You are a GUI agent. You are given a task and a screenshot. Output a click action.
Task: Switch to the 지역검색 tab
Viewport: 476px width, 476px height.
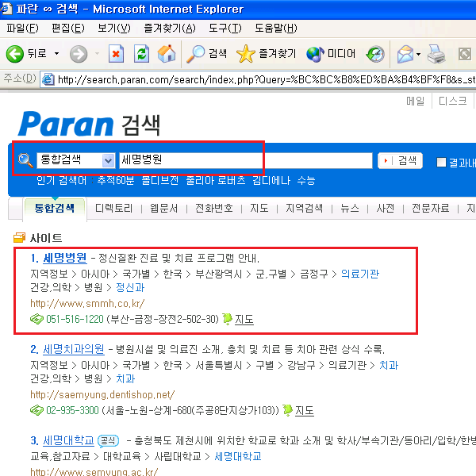304,208
